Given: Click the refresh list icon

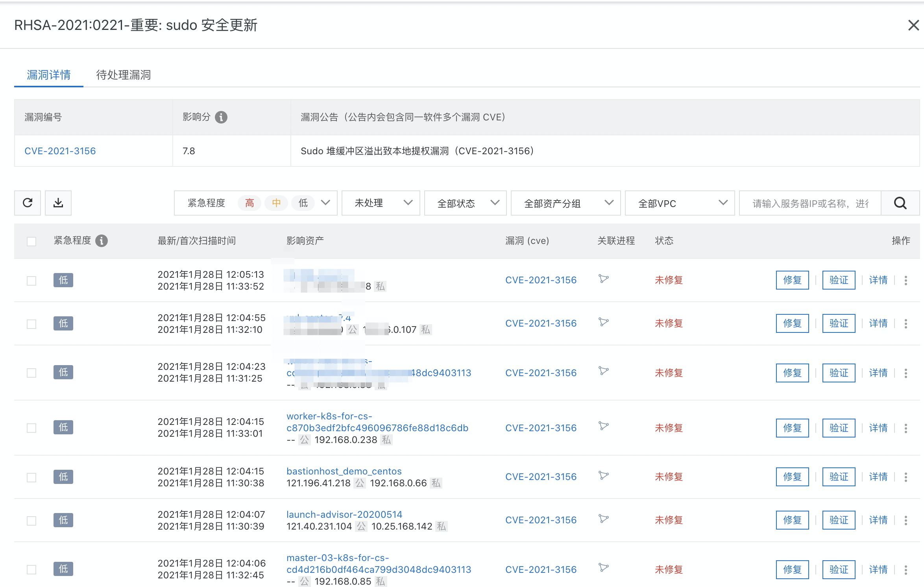Looking at the screenshot, I should [28, 203].
